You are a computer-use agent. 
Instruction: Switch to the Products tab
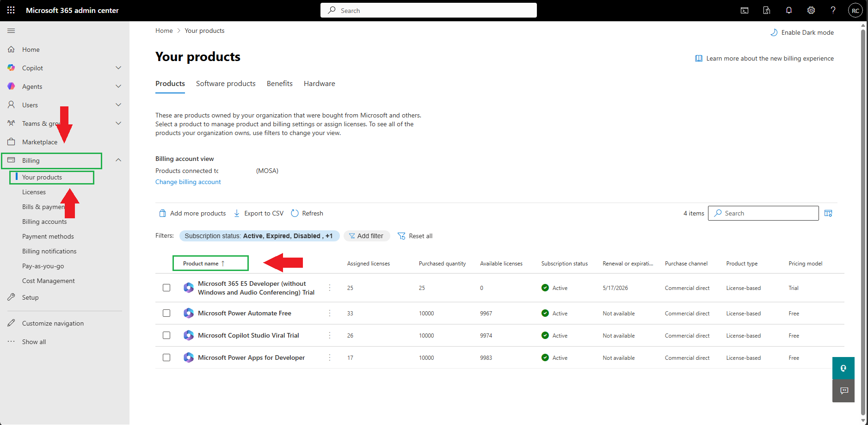click(170, 84)
